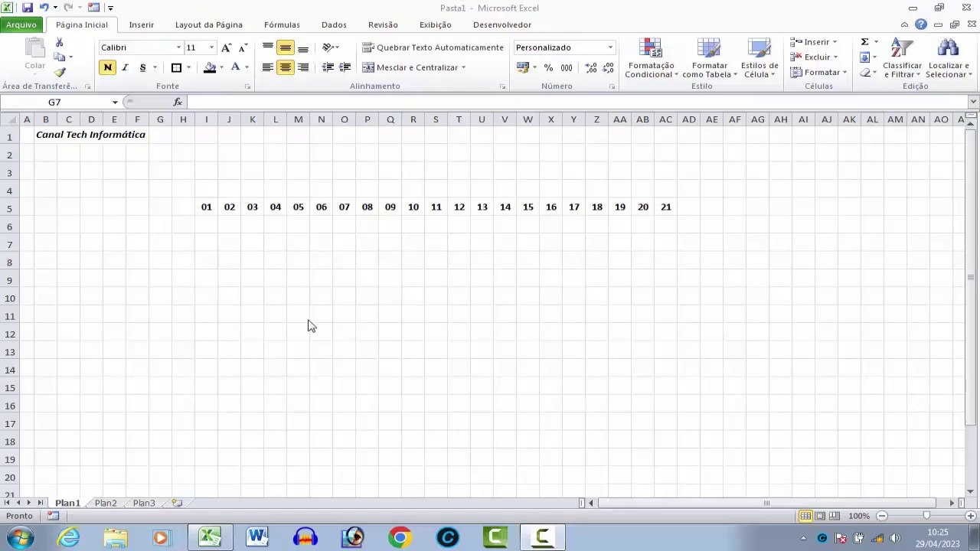Open the borders dropdown arrow
The image size is (980, 551).
point(188,67)
